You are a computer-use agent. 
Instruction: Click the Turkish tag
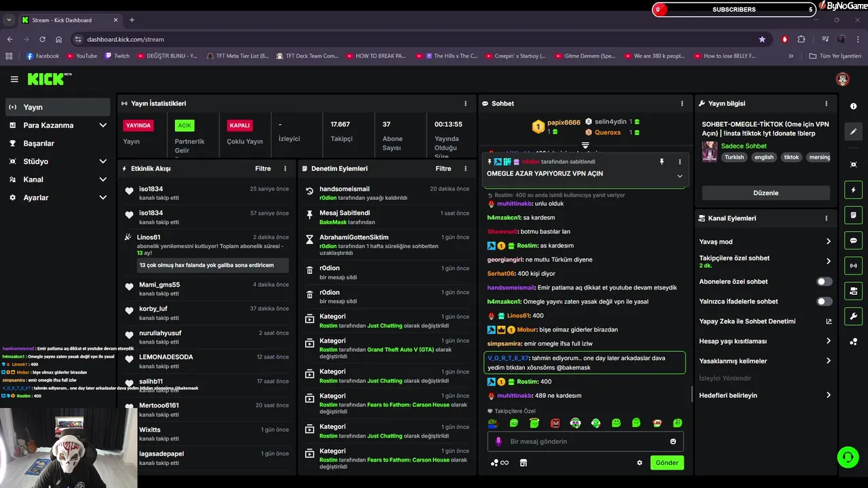(734, 157)
